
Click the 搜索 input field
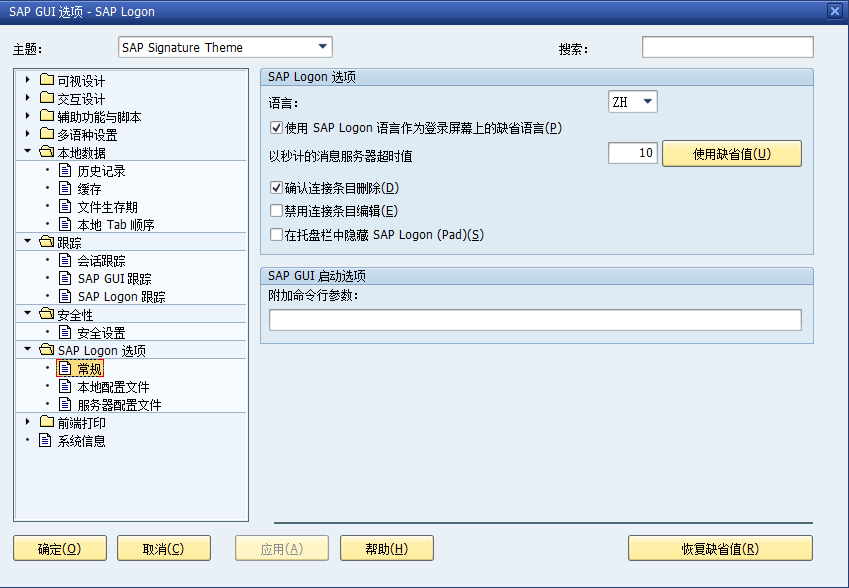click(x=728, y=47)
